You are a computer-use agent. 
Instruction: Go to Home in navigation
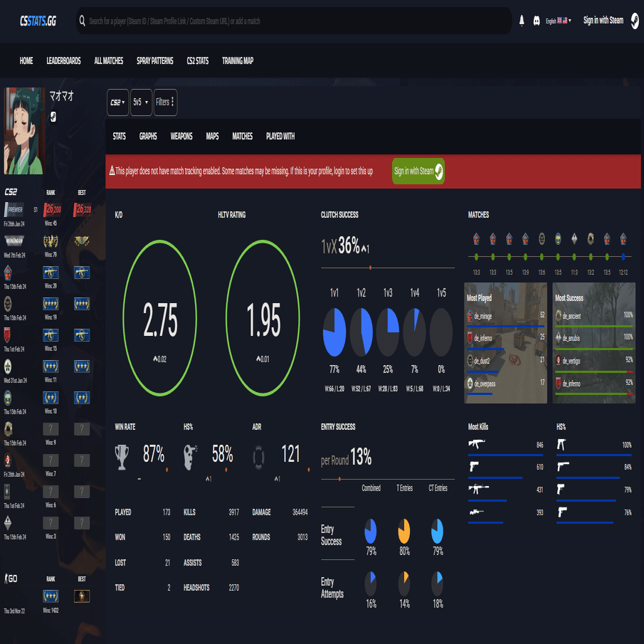click(x=26, y=60)
